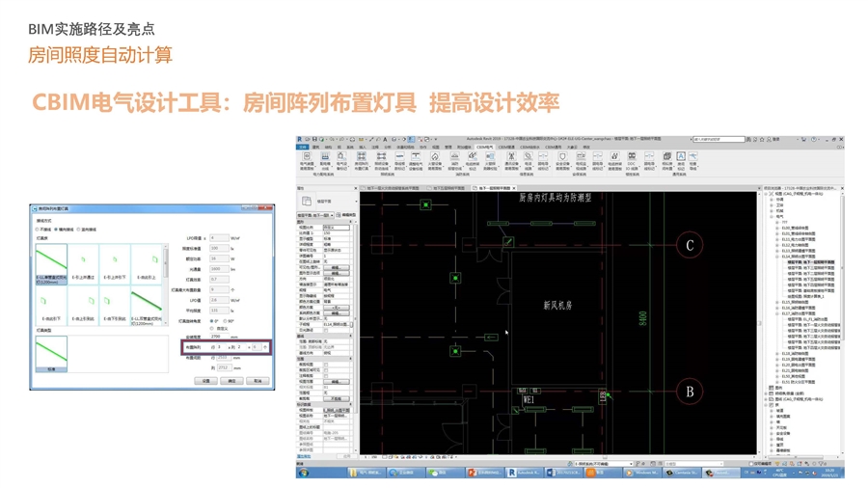The width and height of the screenshot is (868, 488).
Task: Expand the E1.15 node in project browser
Action: point(777,302)
